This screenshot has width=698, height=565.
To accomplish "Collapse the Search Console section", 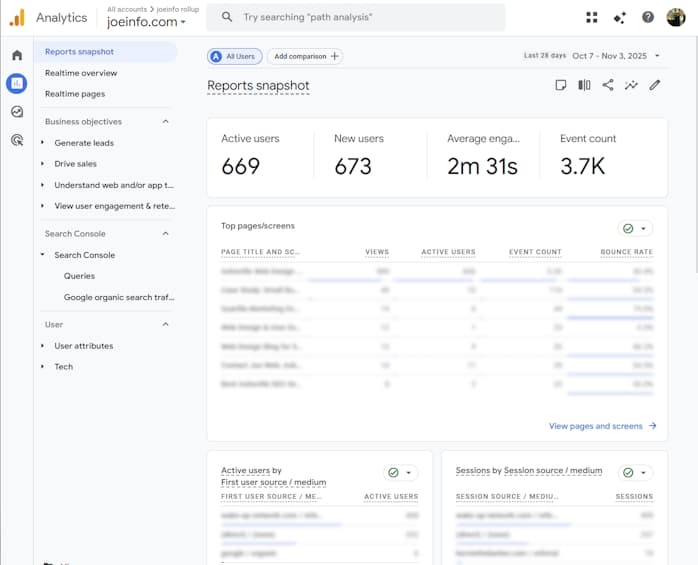I will pos(165,234).
